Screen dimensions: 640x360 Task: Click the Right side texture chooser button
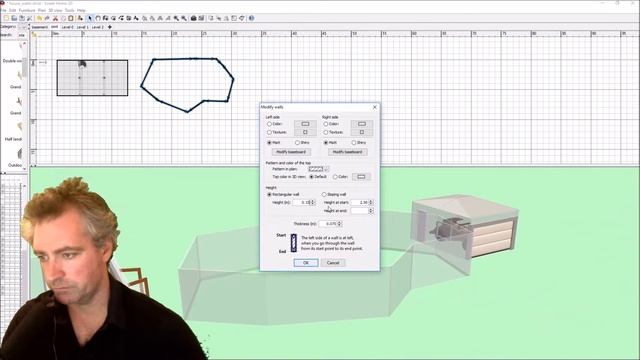click(362, 132)
